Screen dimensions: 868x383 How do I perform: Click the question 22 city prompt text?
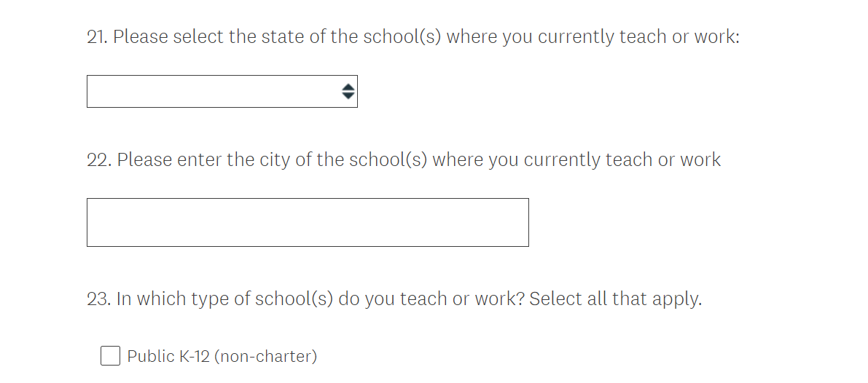(x=418, y=159)
